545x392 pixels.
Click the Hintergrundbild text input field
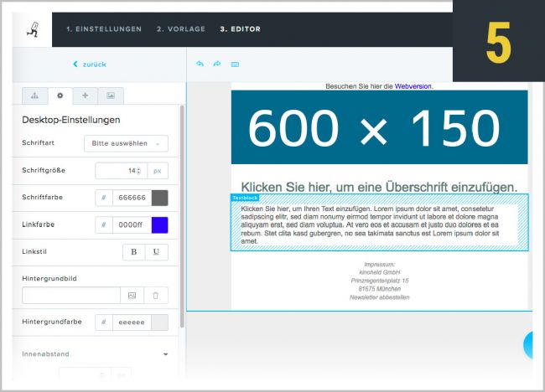pyautogui.click(x=71, y=295)
